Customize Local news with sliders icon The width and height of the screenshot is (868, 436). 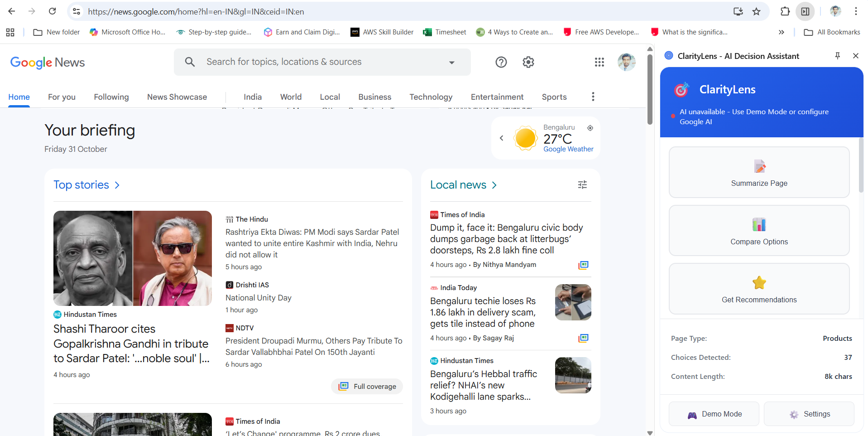pos(582,185)
